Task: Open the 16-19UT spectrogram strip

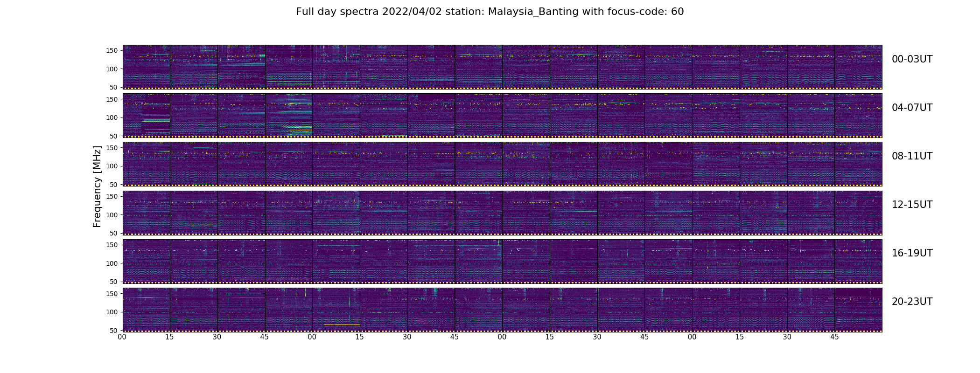Action: pyautogui.click(x=502, y=261)
